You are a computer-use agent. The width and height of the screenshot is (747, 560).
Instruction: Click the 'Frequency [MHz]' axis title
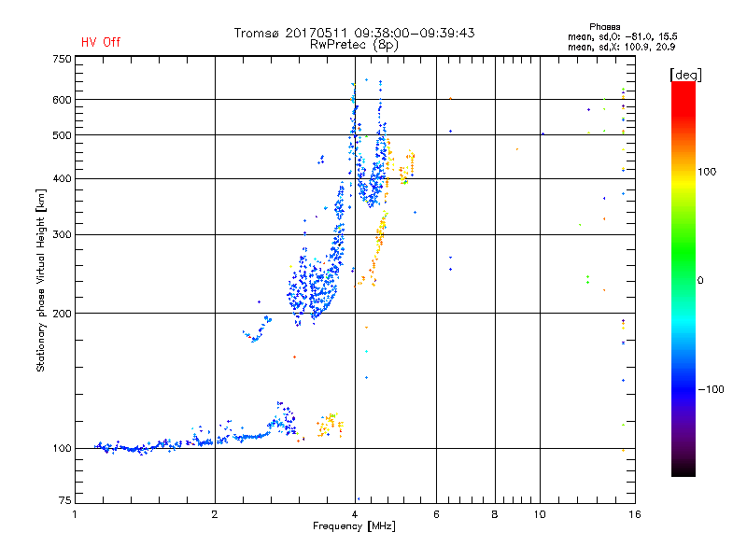tap(354, 526)
